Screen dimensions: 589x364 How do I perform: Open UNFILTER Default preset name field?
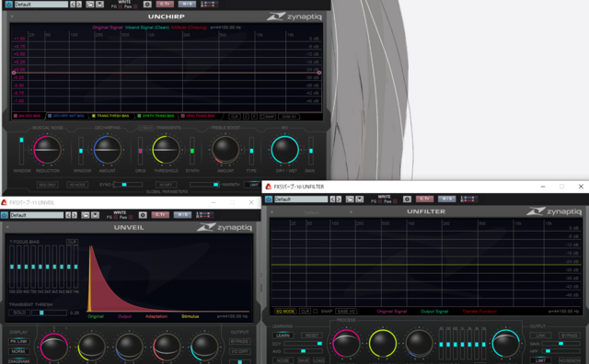(x=301, y=199)
